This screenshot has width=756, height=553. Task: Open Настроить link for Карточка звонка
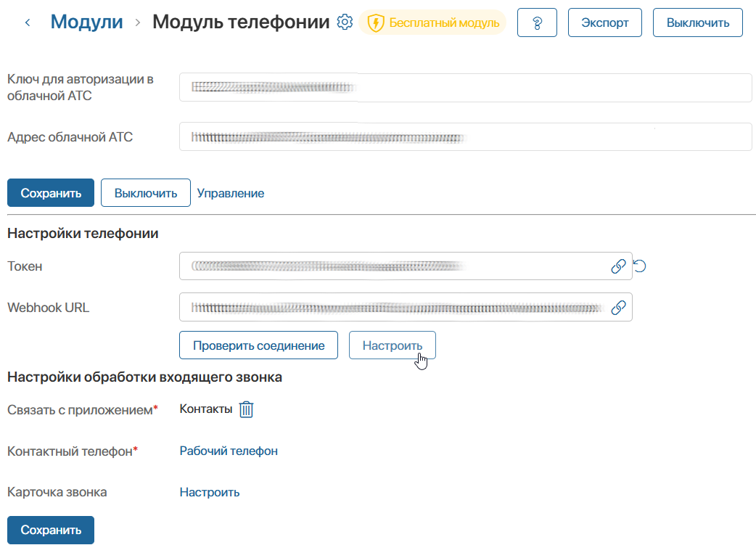[x=210, y=492]
